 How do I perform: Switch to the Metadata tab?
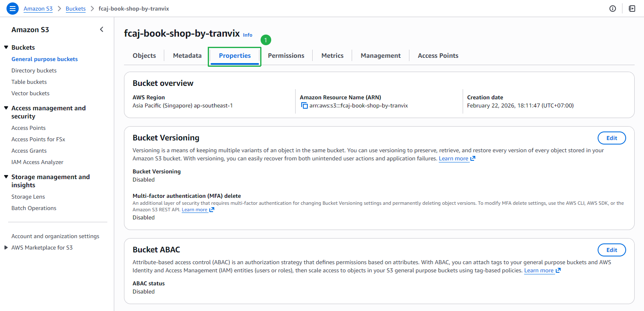(x=187, y=56)
